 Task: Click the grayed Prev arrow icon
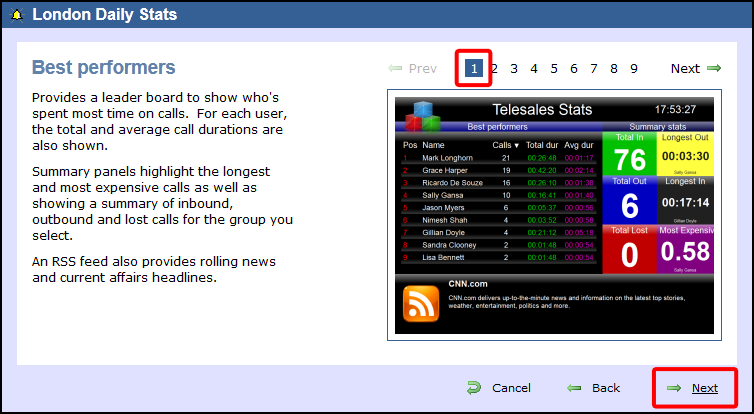pyautogui.click(x=395, y=69)
